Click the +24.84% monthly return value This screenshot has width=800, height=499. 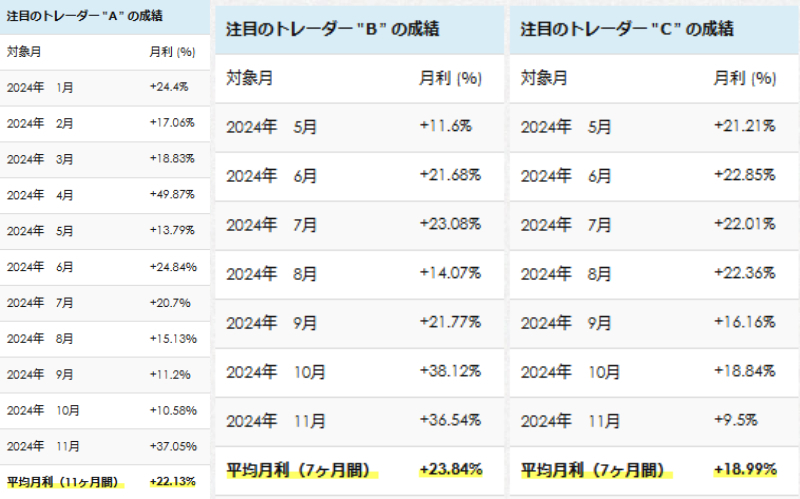173,267
